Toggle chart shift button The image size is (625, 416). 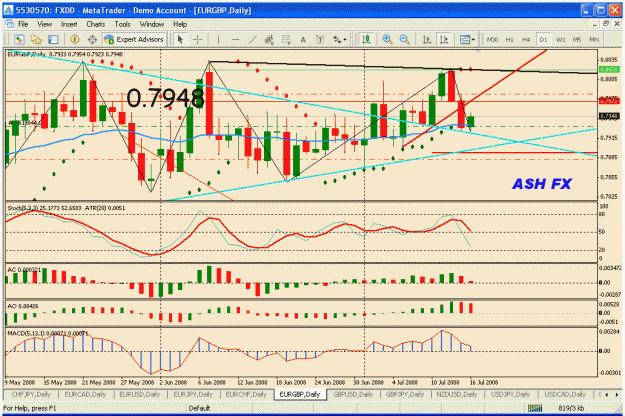(x=443, y=39)
